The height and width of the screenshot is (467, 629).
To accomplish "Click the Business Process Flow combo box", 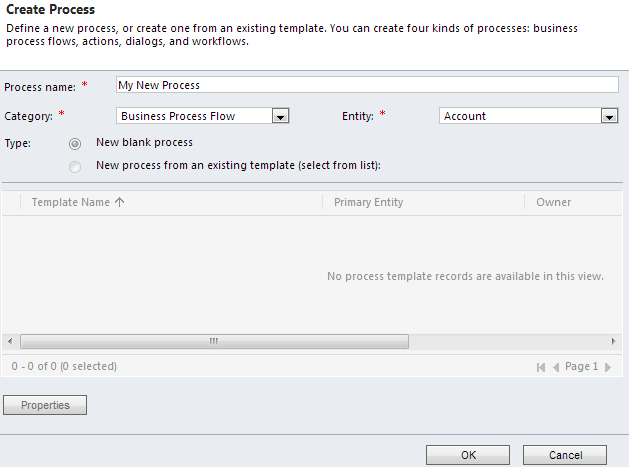I will [x=195, y=116].
